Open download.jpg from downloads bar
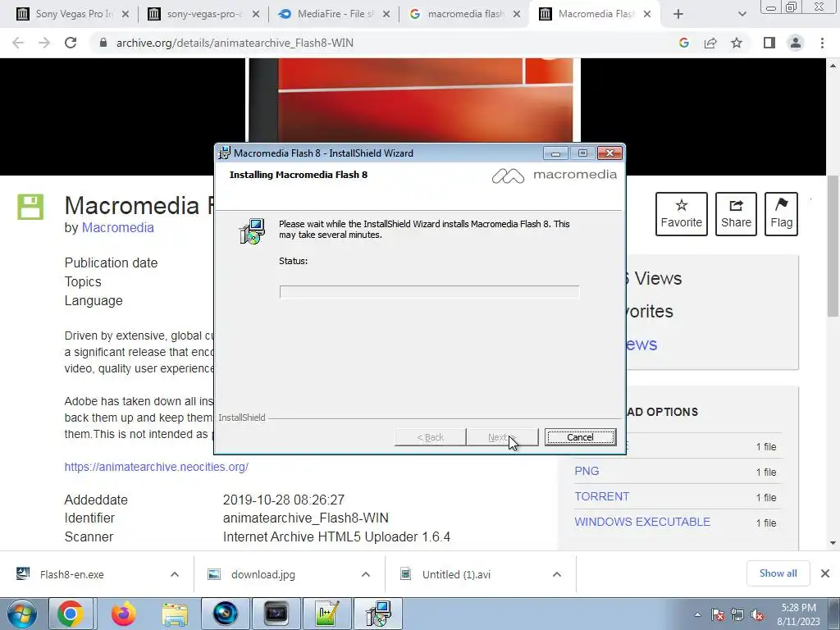 [263, 574]
